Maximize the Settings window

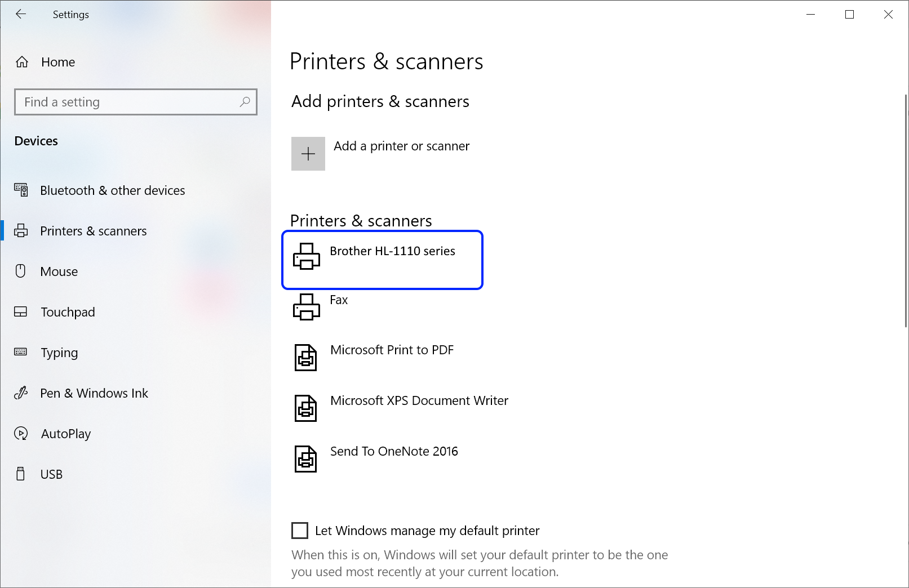click(x=849, y=14)
